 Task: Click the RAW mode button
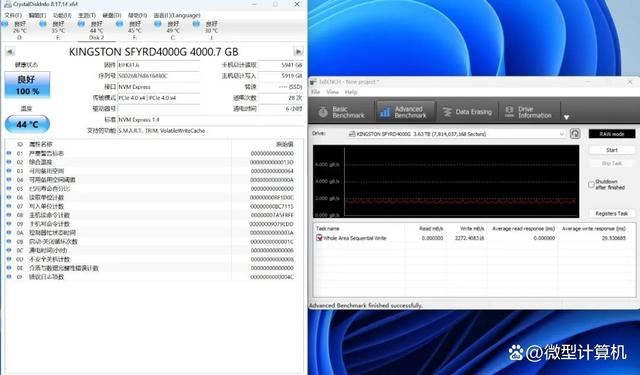(x=611, y=134)
